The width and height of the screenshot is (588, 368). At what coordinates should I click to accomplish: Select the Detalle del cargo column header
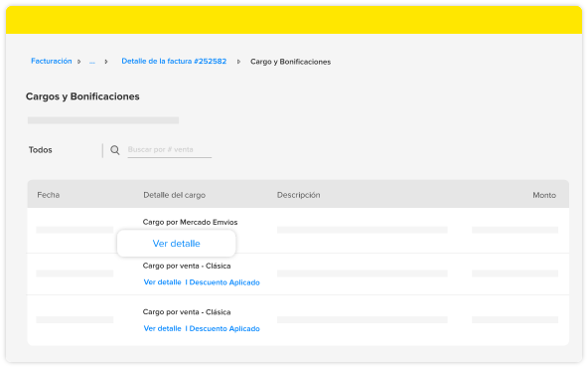(x=175, y=195)
